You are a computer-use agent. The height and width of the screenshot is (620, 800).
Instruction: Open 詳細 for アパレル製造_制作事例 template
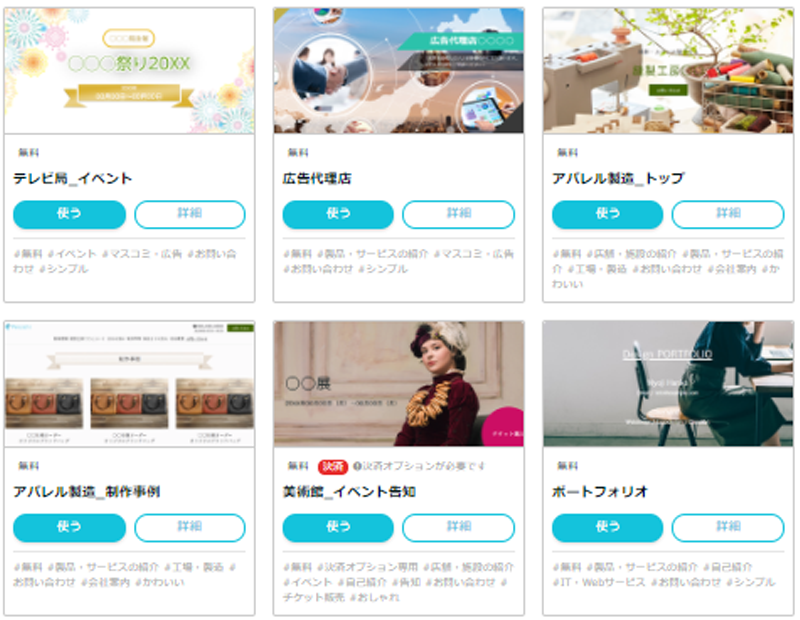(x=190, y=528)
